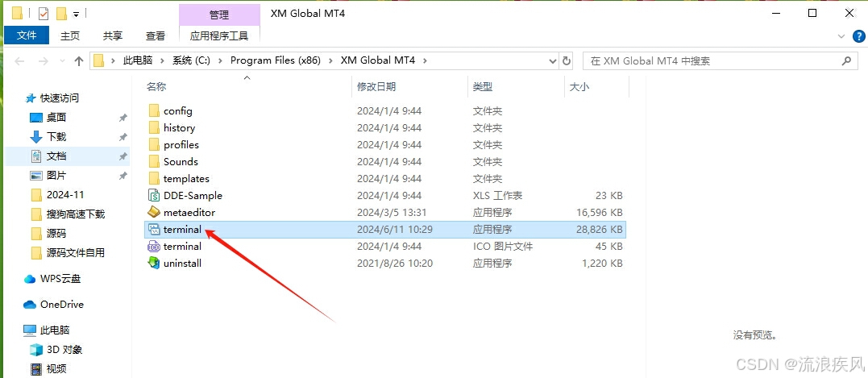Click the 28,826 KB size value
Screen dimensions: 868x378
click(x=600, y=229)
